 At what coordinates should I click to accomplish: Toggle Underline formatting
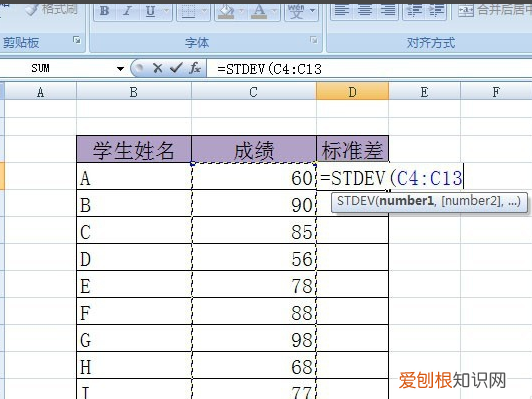click(150, 11)
